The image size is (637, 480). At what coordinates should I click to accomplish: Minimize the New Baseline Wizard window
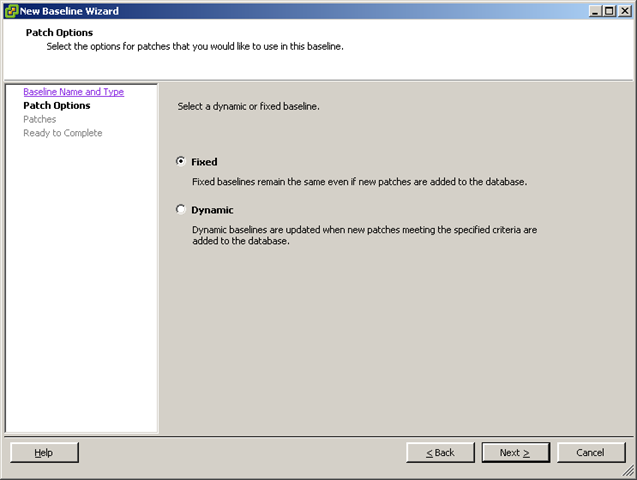[x=594, y=11]
